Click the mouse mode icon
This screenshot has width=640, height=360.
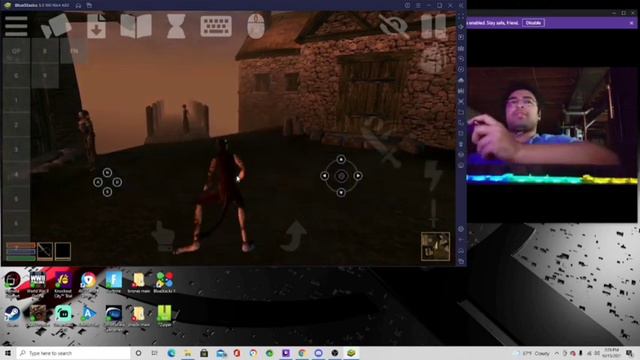click(x=256, y=26)
